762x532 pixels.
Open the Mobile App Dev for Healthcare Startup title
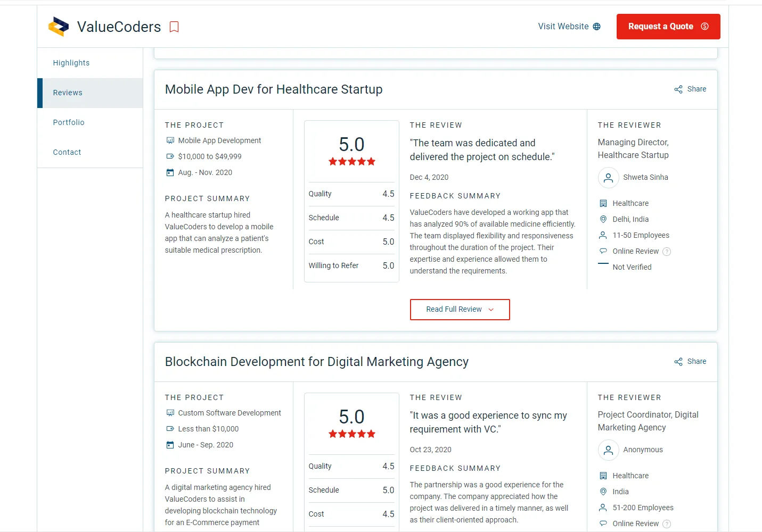tap(274, 89)
